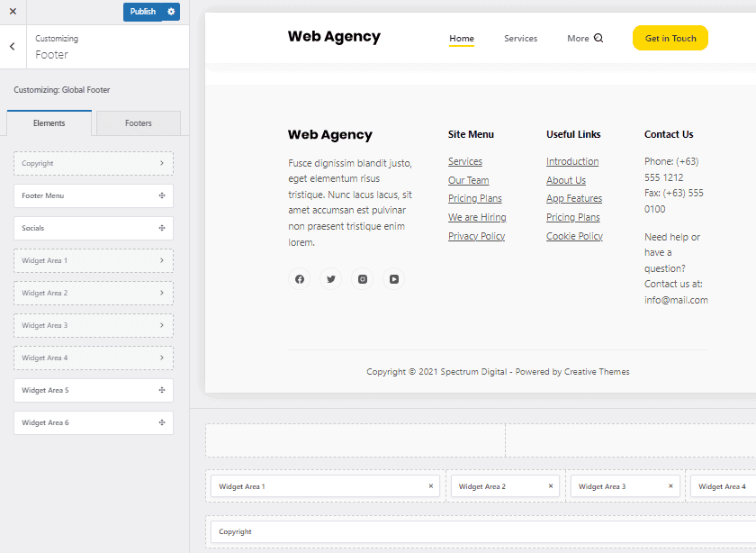Go back using the left chevron arrow

12,47
